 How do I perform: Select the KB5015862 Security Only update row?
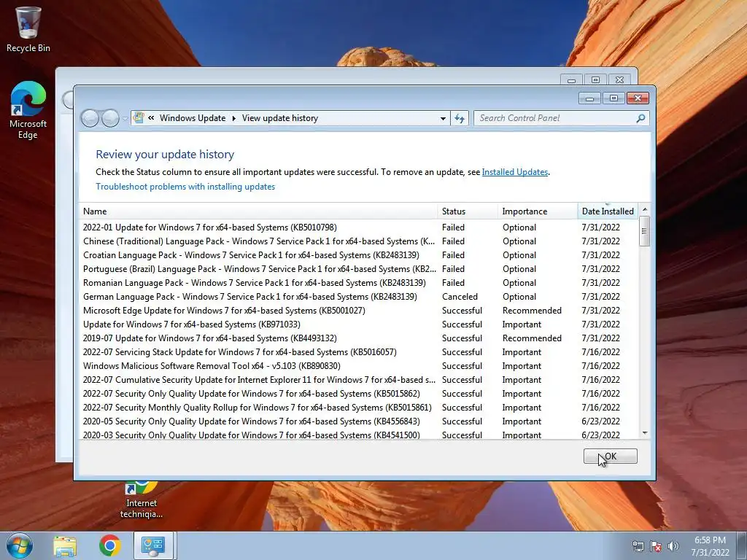pos(358,393)
